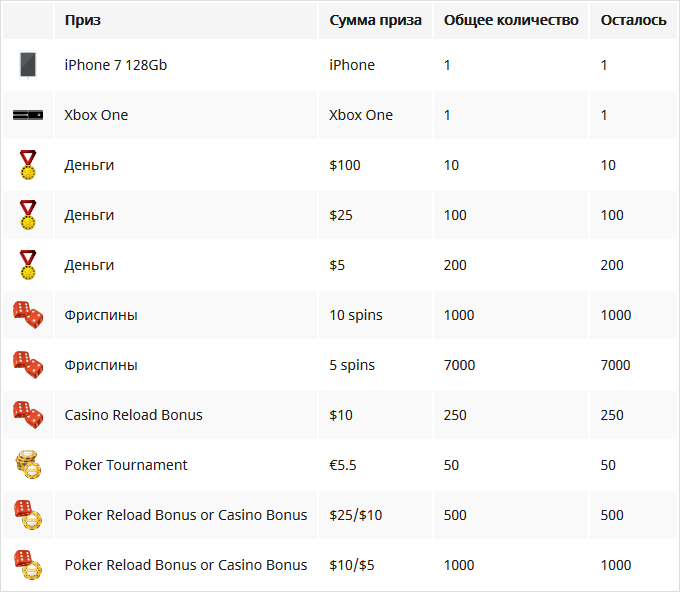Click the dice icon for 5 spins
Image resolution: width=680 pixels, height=592 pixels.
[28, 365]
